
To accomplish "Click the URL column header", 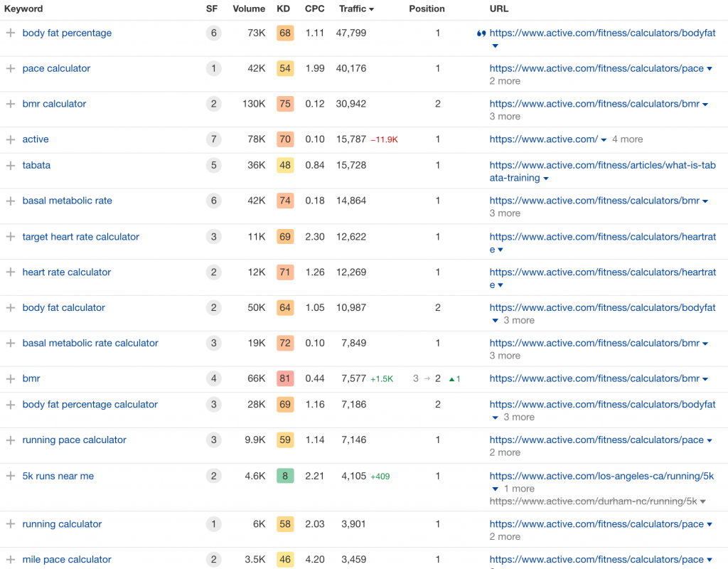I will 499,9.
